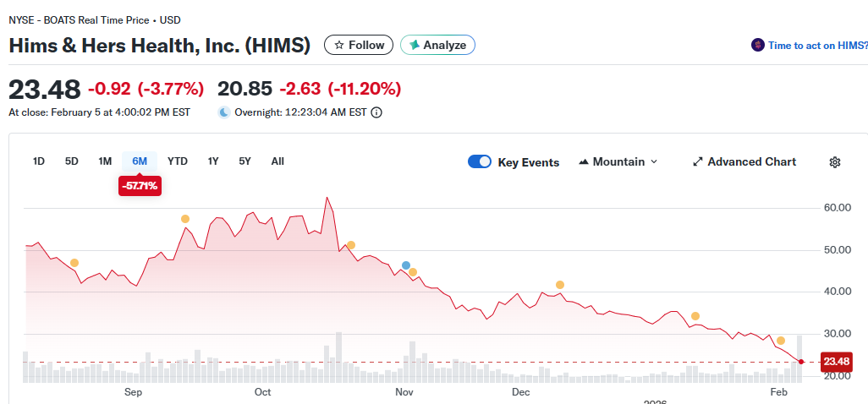Click the red dot at the chart line end

click(801, 362)
